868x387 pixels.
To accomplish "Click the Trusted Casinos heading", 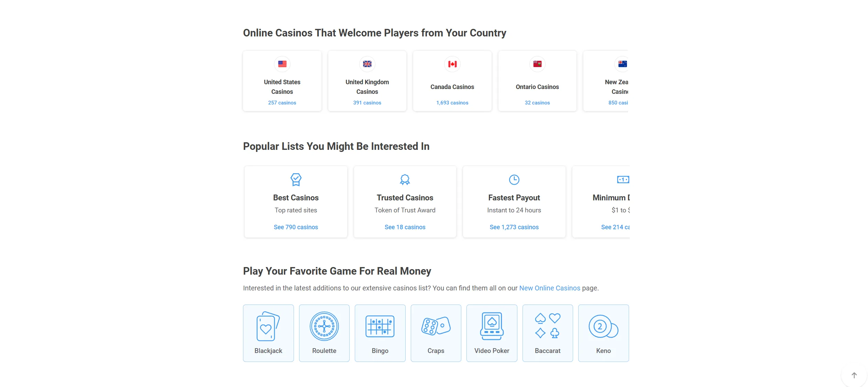I will click(x=405, y=198).
